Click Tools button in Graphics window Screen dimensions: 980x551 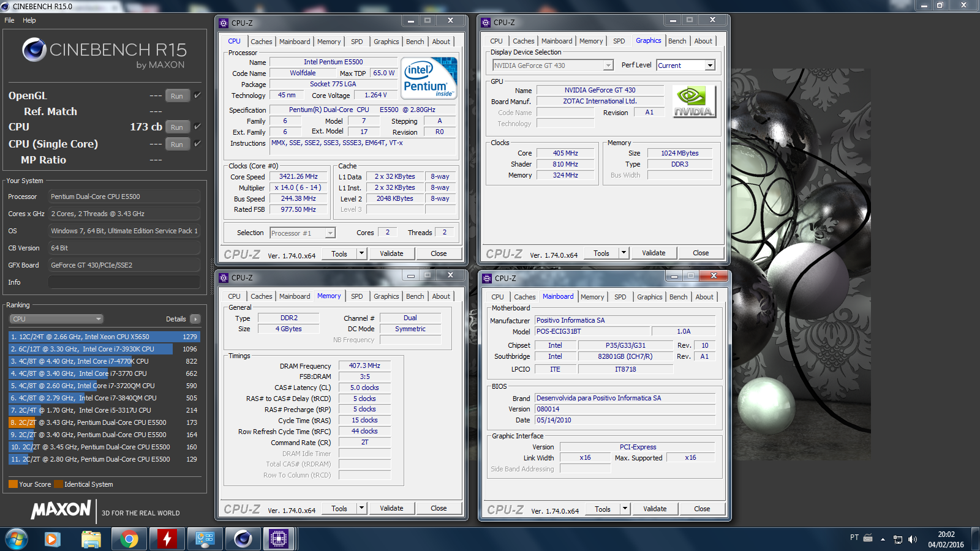[601, 253]
